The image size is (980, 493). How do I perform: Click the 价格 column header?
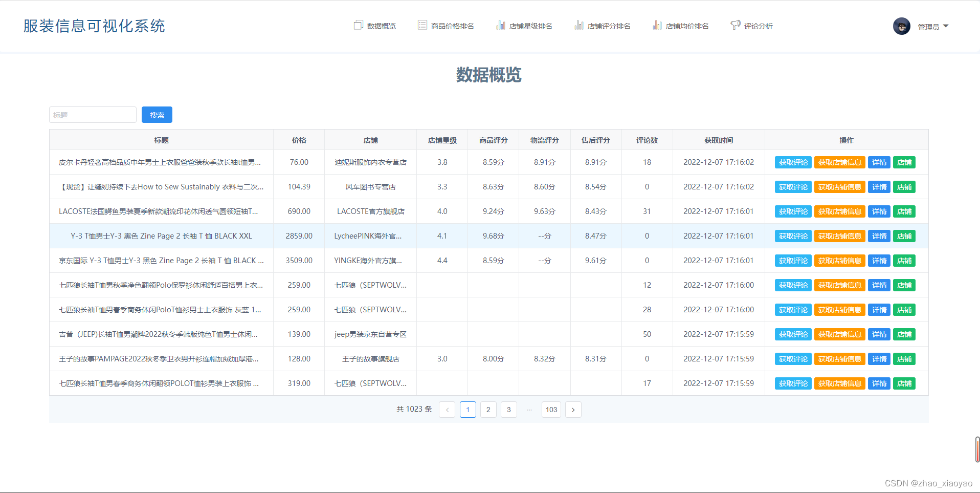tap(299, 140)
